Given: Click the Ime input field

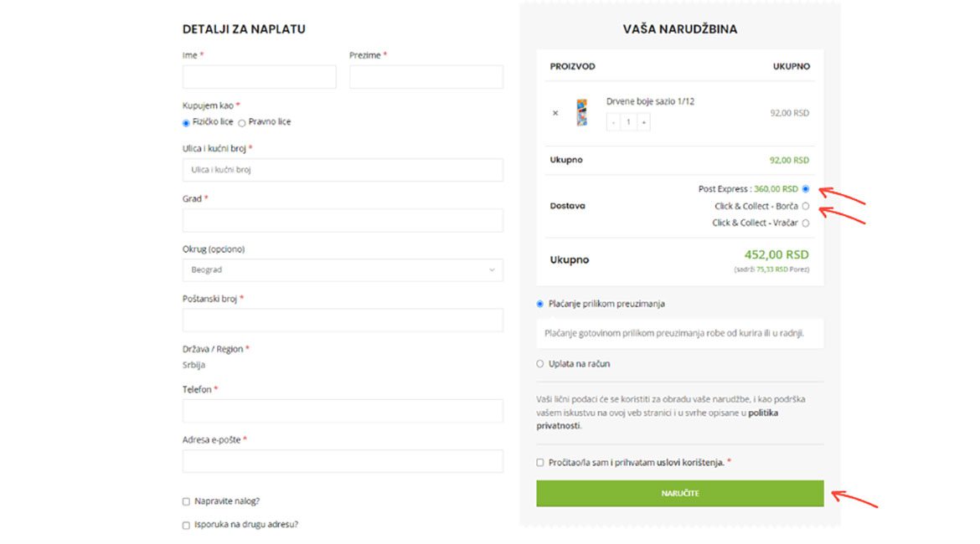Looking at the screenshot, I should click(x=259, y=77).
